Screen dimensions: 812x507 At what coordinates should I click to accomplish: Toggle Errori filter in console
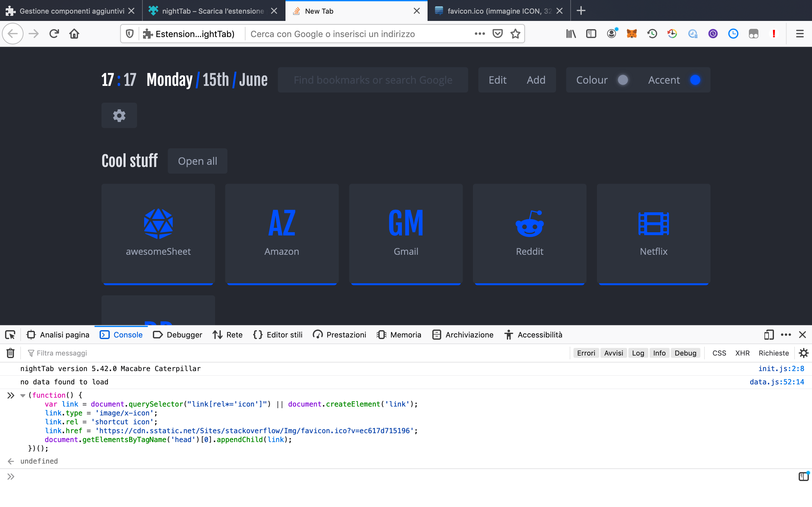(586, 353)
